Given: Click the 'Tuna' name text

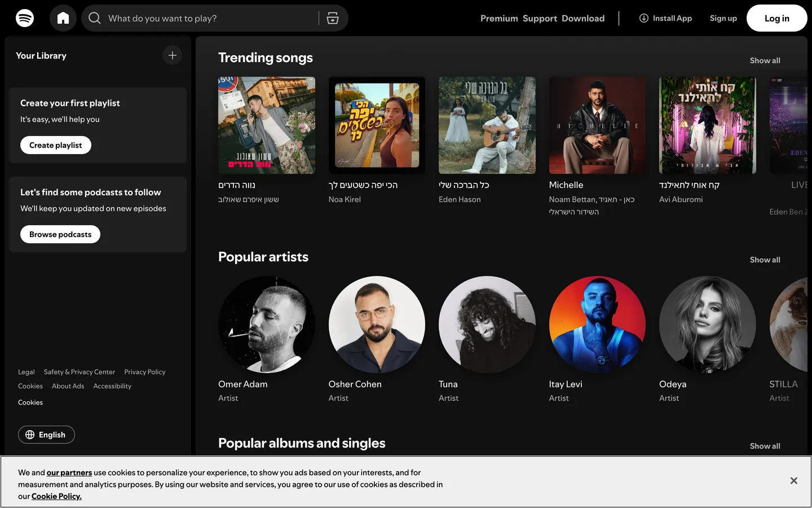Looking at the screenshot, I should (448, 384).
